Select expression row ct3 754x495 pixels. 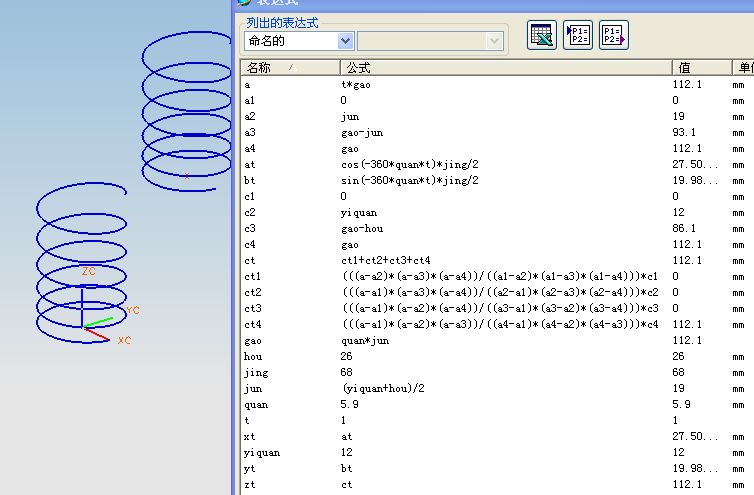(x=497, y=308)
